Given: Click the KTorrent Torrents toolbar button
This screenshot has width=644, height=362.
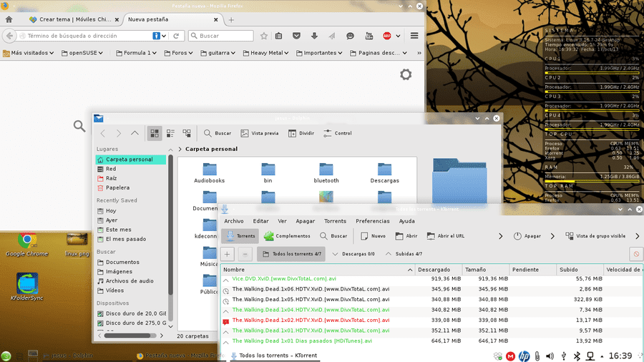Looking at the screenshot, I should click(240, 236).
